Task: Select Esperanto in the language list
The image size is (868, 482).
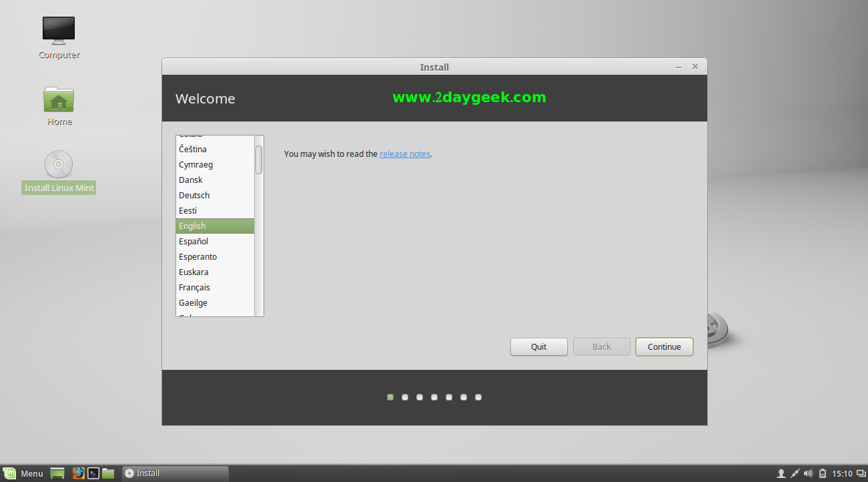Action: [215, 256]
